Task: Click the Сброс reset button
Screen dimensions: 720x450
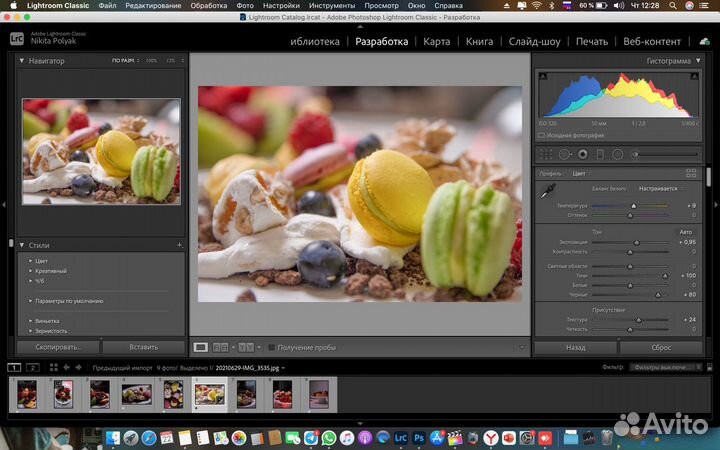Action: coord(661,348)
